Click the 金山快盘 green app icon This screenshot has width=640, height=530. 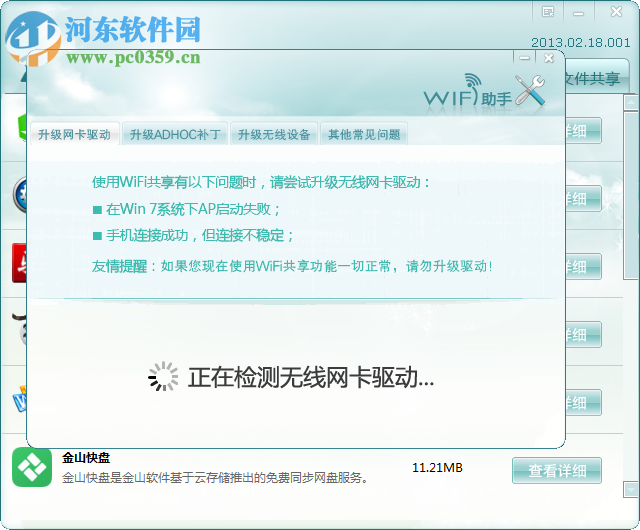32,467
